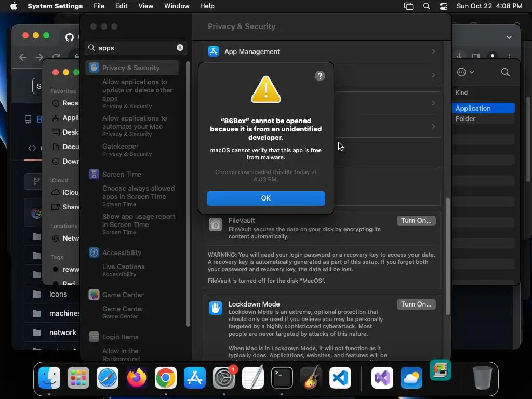This screenshot has width=532, height=399.
Task: Open the 86Box icon in the Dock
Action: [x=441, y=370]
